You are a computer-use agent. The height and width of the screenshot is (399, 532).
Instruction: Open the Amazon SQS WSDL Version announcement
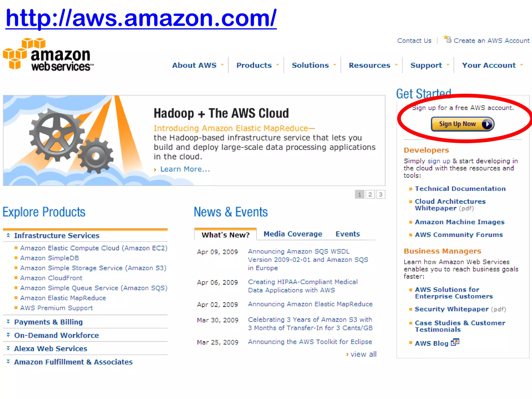click(x=308, y=260)
